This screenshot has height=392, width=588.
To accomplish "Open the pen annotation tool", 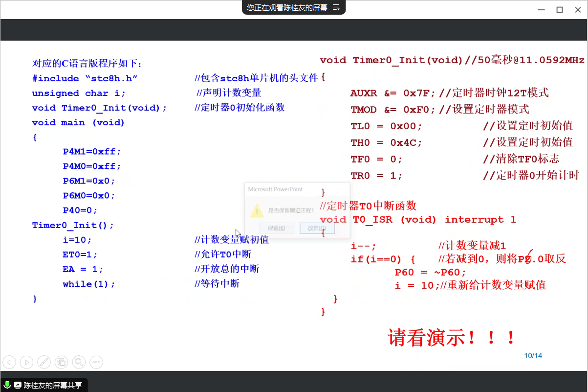I will point(44,362).
